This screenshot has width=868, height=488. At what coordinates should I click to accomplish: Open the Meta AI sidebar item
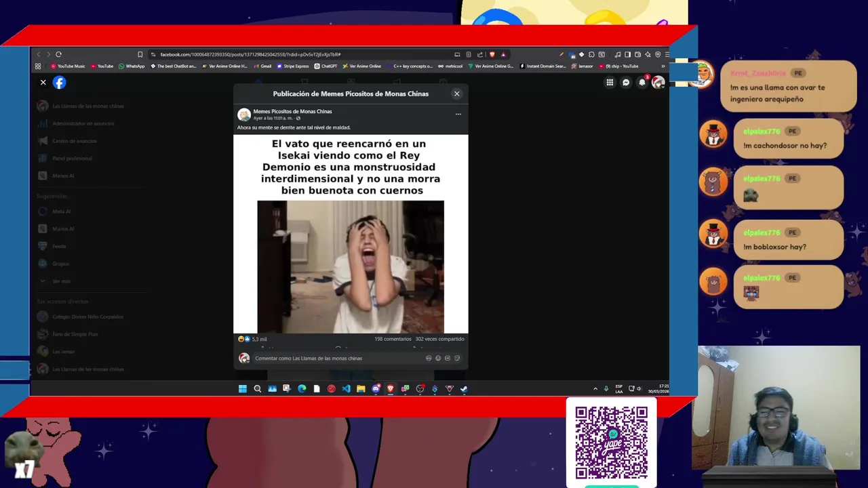pos(61,211)
